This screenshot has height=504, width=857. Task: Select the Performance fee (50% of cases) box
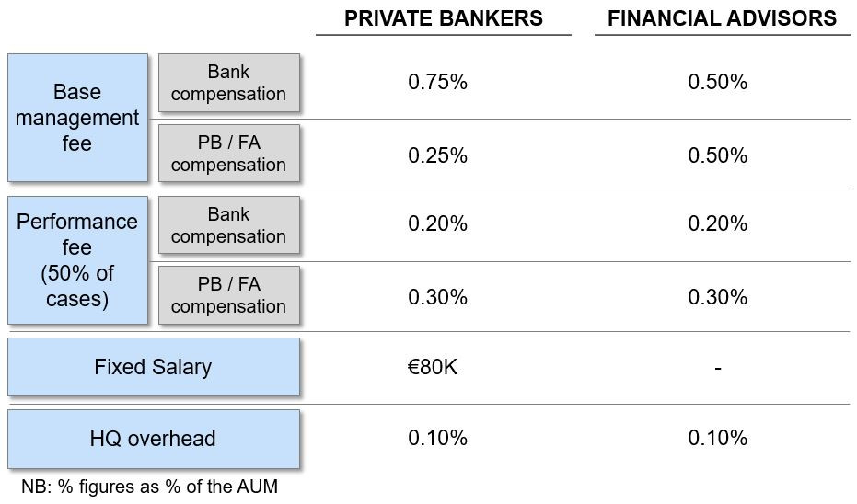[x=77, y=260]
